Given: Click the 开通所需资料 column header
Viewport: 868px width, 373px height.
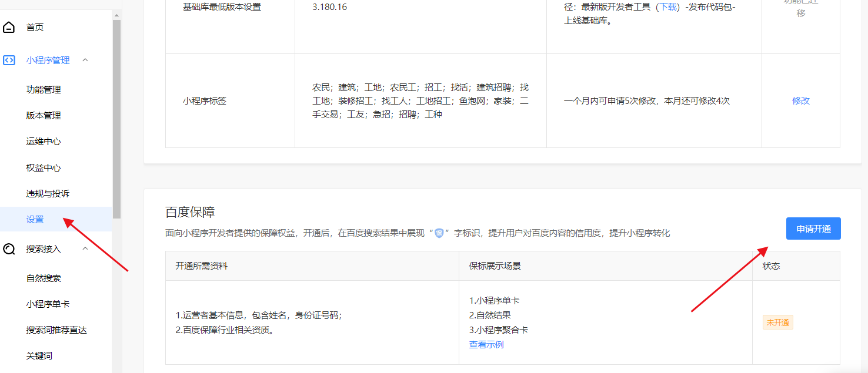Looking at the screenshot, I should tap(202, 266).
